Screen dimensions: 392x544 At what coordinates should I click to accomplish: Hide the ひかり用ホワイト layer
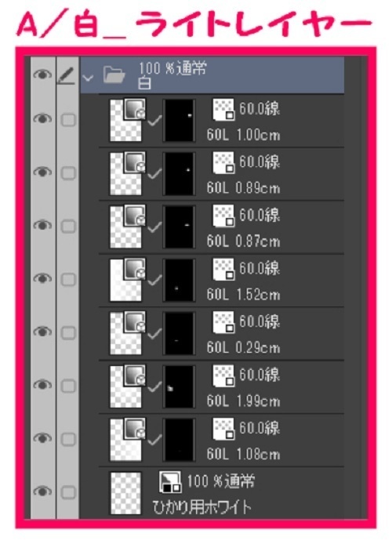tap(42, 491)
